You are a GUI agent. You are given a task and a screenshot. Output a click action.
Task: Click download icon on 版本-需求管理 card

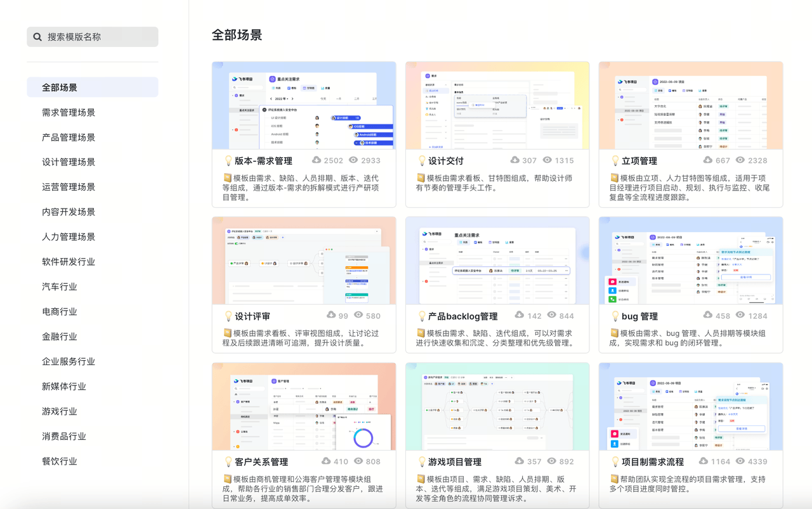pyautogui.click(x=317, y=160)
